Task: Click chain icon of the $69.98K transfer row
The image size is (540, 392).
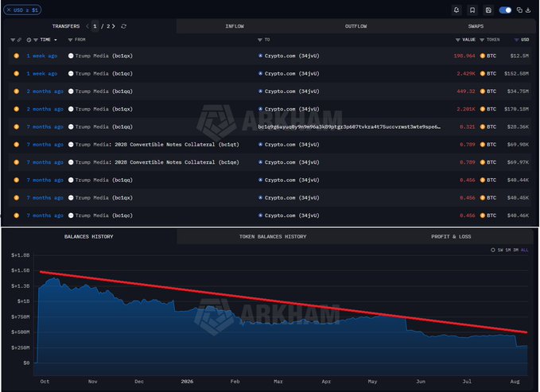Action: tap(16, 145)
